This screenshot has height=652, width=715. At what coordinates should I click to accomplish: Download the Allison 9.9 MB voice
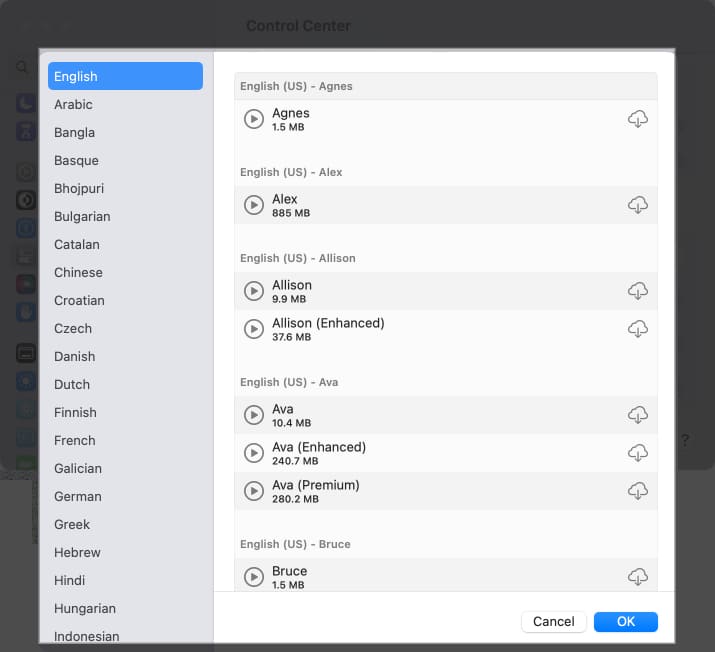[637, 291]
